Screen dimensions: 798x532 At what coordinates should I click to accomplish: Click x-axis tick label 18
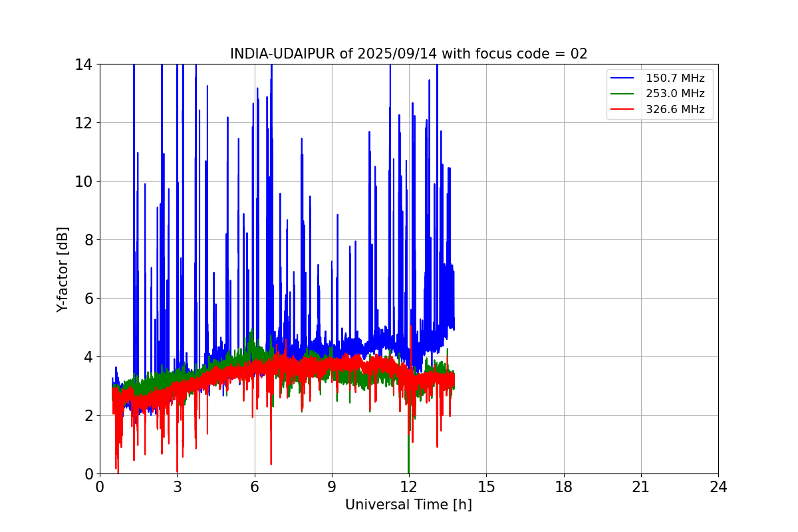pos(563,487)
